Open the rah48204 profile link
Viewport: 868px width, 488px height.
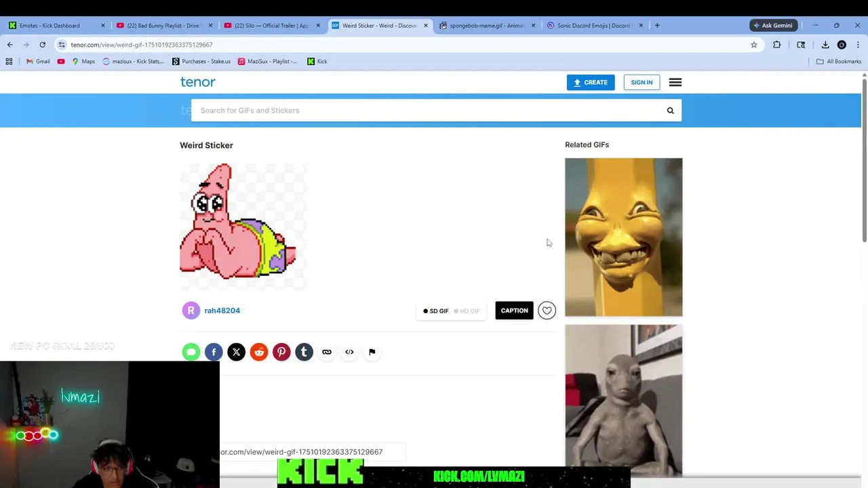pos(222,310)
